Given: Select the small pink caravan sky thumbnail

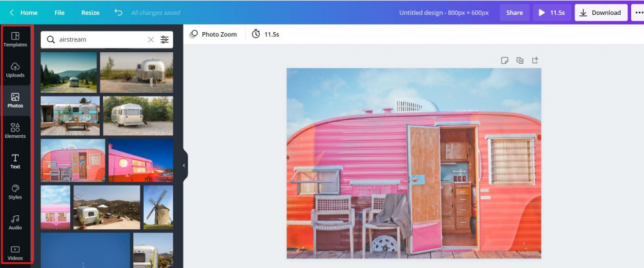Looking at the screenshot, I should click(x=55, y=207).
